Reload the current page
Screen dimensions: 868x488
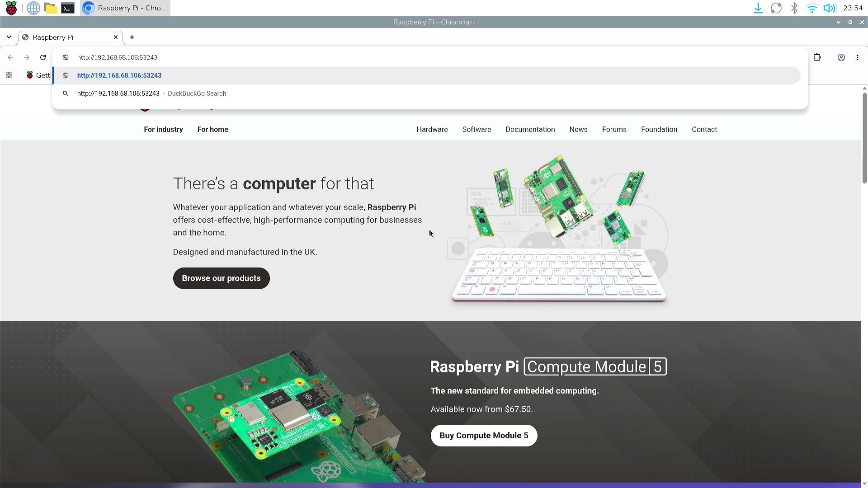click(x=43, y=57)
